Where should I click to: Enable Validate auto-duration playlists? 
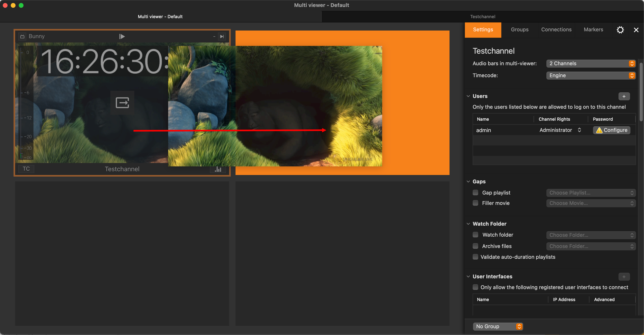475,257
